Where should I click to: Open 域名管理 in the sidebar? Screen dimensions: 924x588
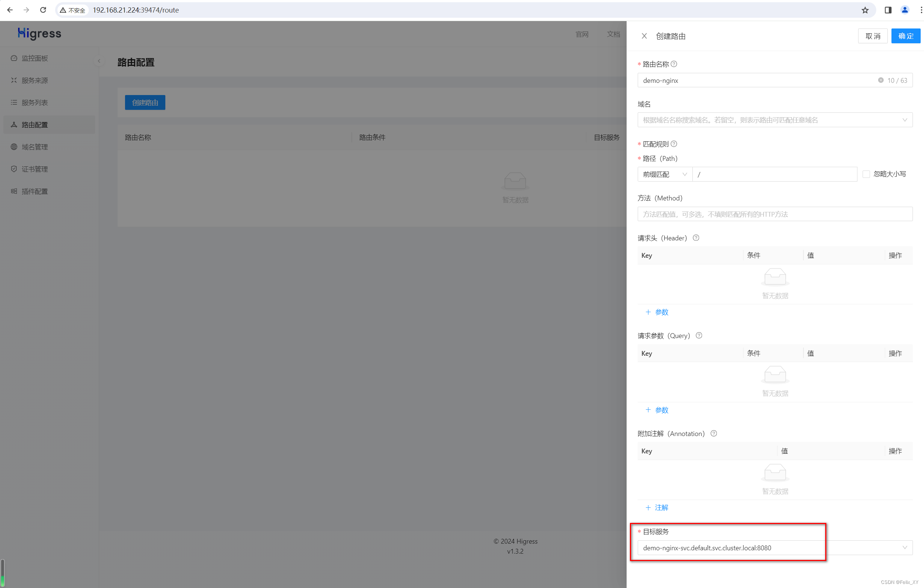(50, 147)
